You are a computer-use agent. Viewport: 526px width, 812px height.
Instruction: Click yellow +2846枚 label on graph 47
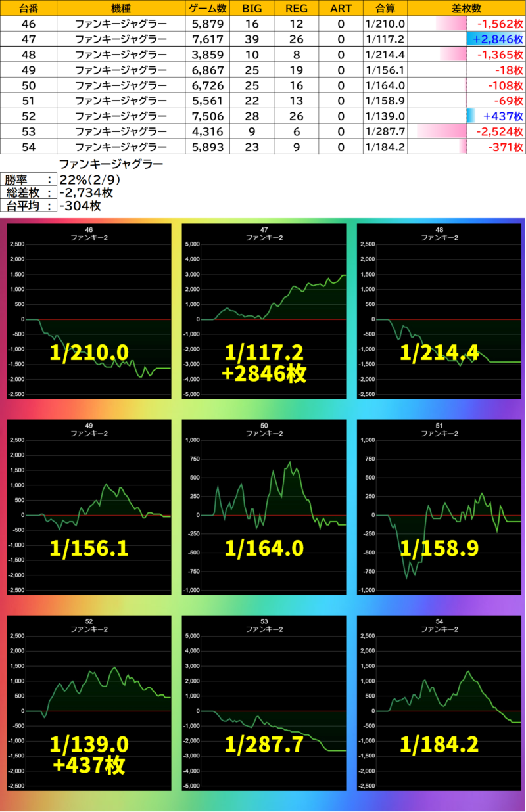(265, 374)
